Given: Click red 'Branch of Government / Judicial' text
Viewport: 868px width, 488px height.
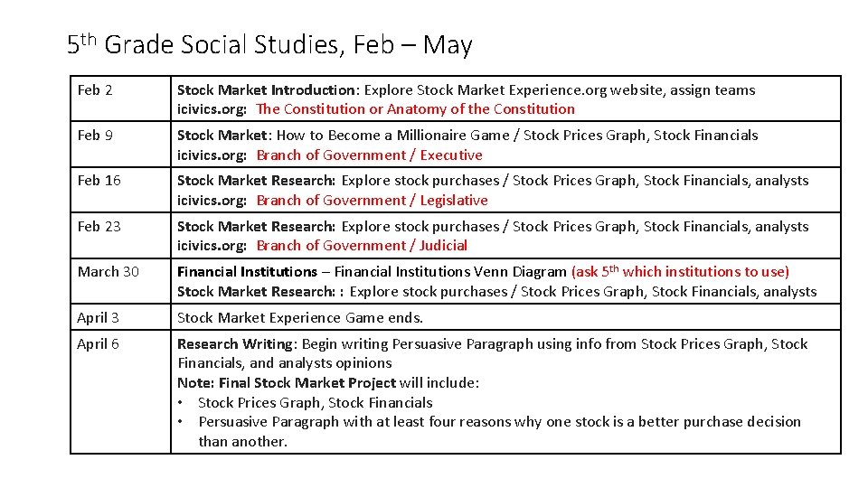Looking at the screenshot, I should tap(362, 246).
